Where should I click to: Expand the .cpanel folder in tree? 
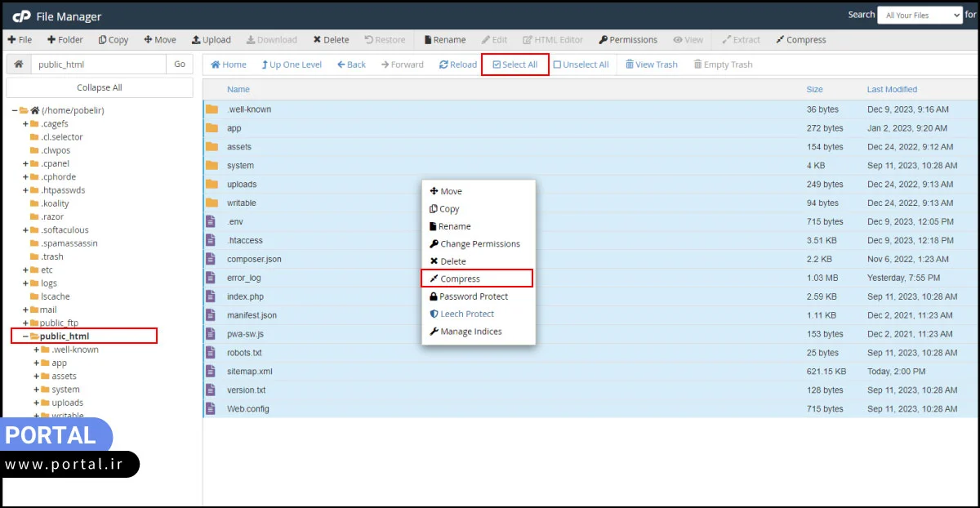[25, 163]
